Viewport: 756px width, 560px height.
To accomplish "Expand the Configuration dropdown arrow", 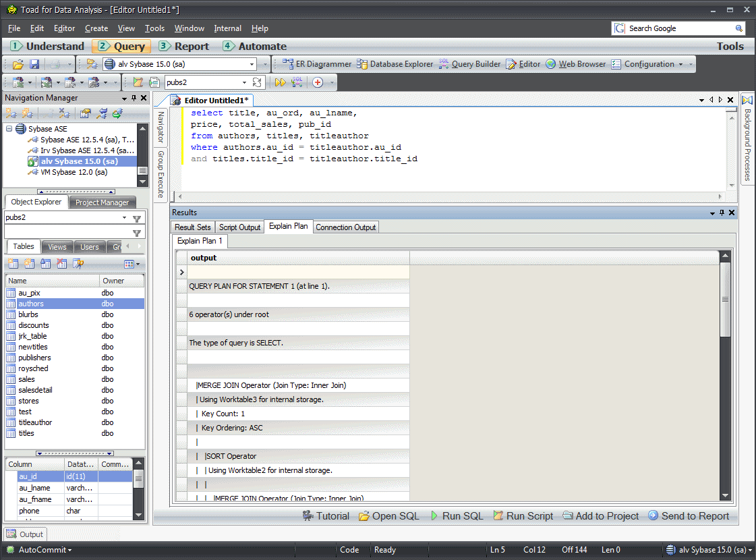I will tap(680, 65).
